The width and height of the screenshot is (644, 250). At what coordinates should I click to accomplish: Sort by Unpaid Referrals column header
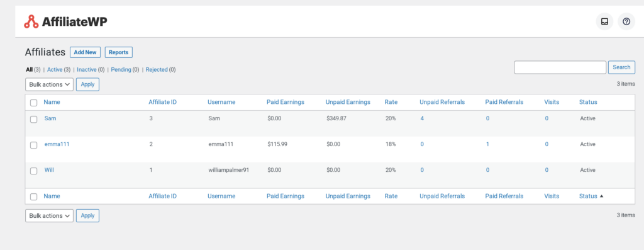tap(442, 102)
